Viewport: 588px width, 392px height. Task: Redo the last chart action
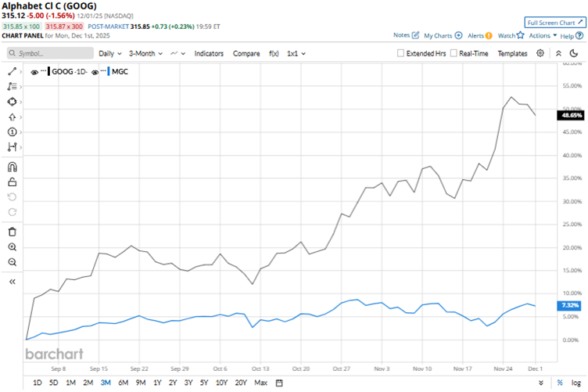click(12, 212)
